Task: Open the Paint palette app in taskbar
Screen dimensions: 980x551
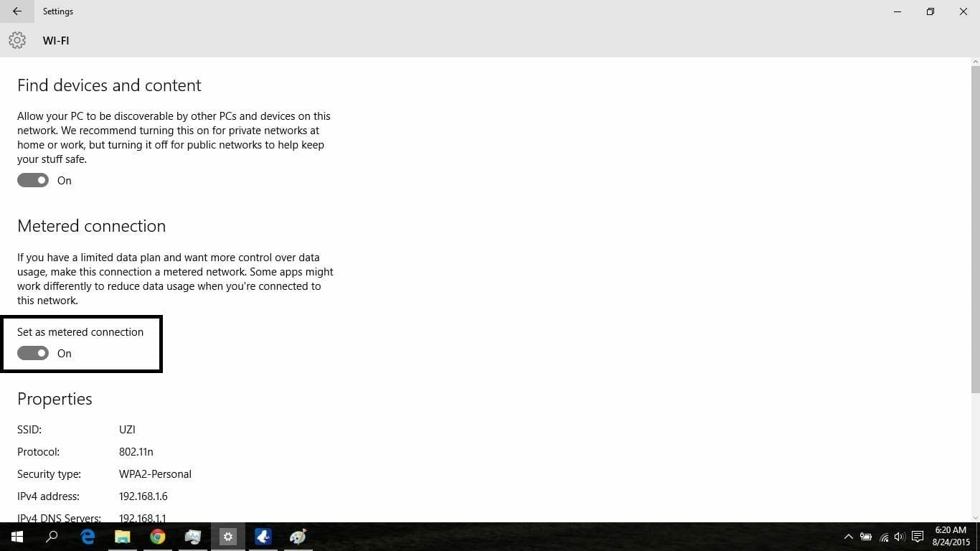Action: coord(298,537)
